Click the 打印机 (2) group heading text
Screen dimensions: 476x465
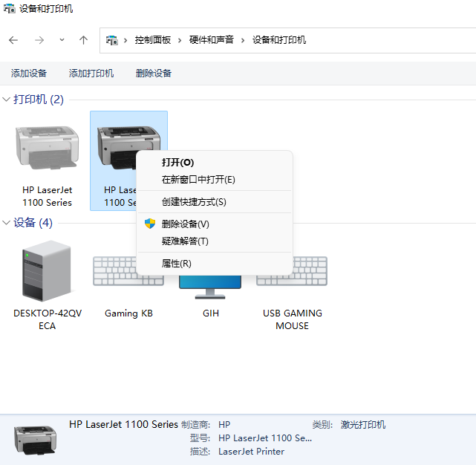[x=39, y=100]
